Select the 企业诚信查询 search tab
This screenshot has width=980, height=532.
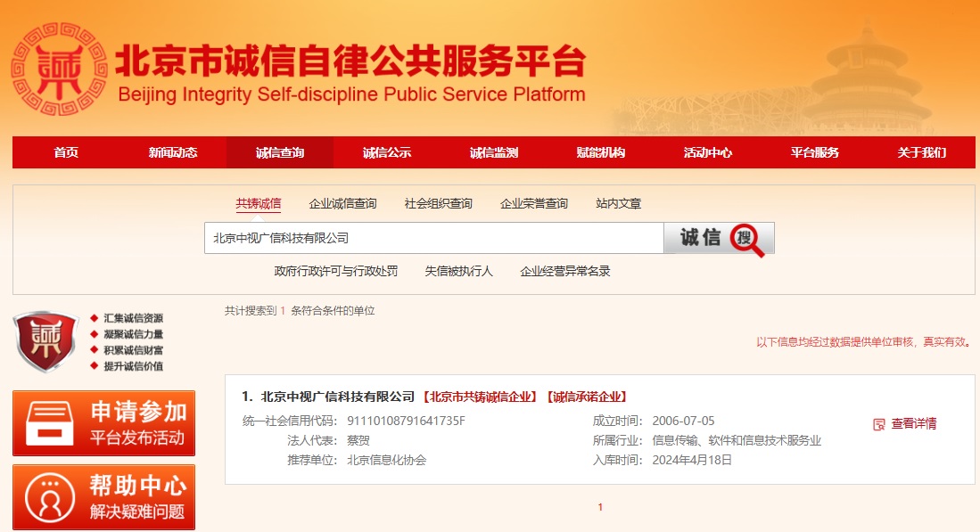(x=342, y=204)
